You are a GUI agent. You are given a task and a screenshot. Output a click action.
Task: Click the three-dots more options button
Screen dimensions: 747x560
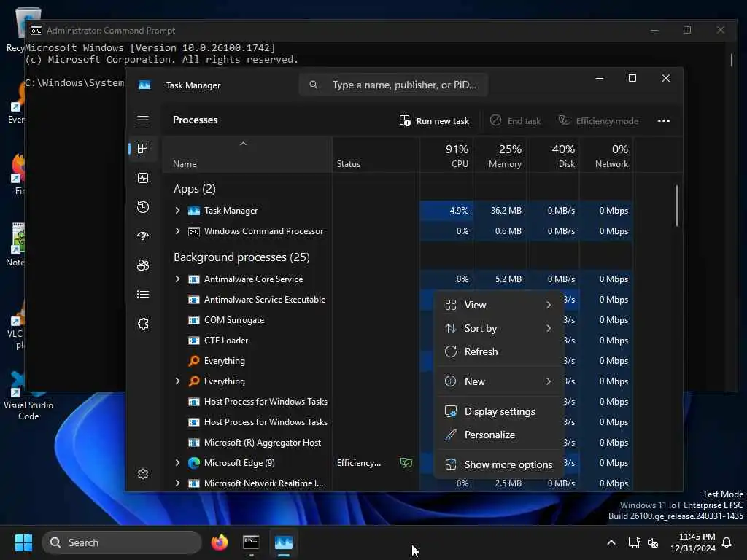click(664, 120)
